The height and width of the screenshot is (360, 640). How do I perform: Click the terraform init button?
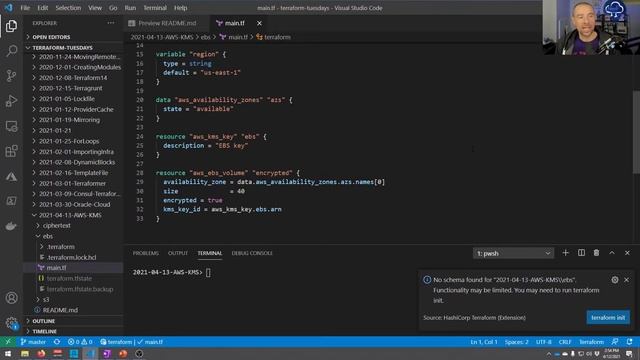608,318
